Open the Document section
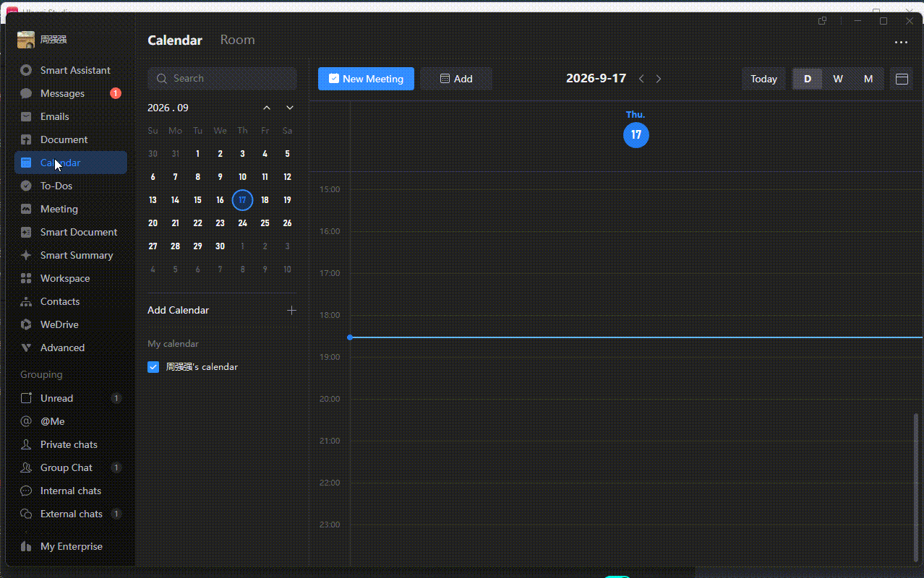Screen dimensions: 924x578 point(71,139)
